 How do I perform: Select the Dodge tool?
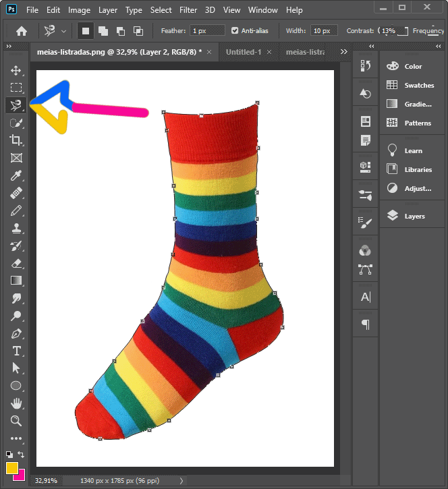[x=16, y=316]
